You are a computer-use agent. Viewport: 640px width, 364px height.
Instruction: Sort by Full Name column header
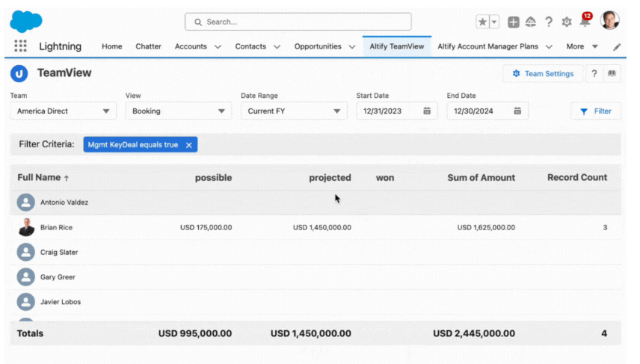pyautogui.click(x=43, y=177)
